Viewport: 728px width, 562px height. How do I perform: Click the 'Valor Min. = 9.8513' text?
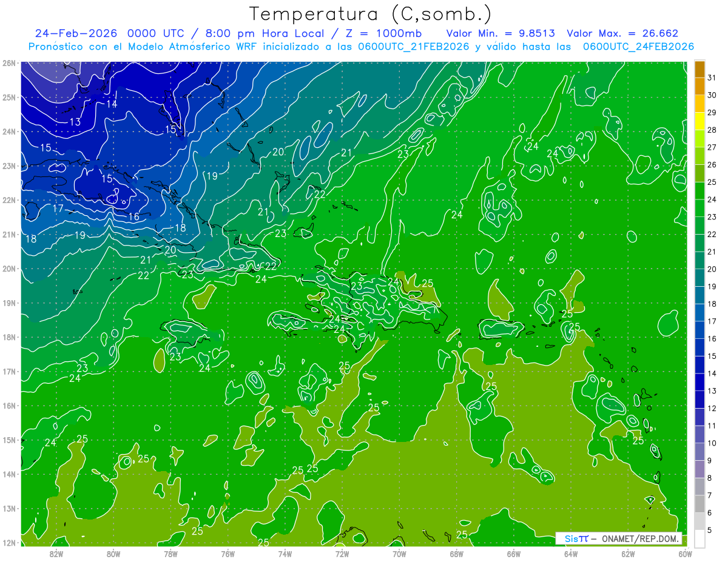(500, 33)
